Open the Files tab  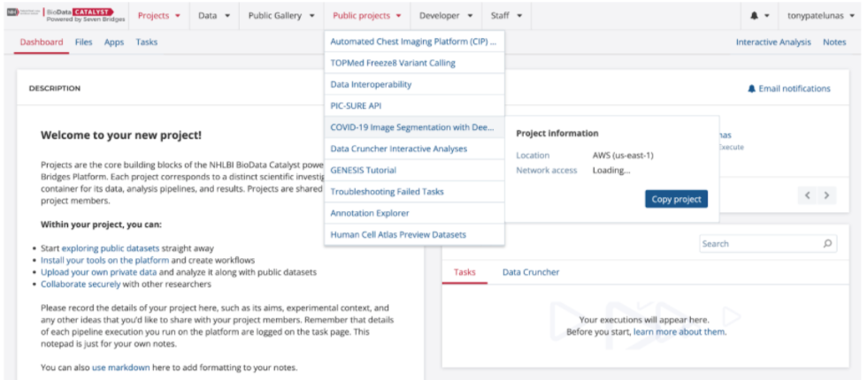[x=83, y=42]
